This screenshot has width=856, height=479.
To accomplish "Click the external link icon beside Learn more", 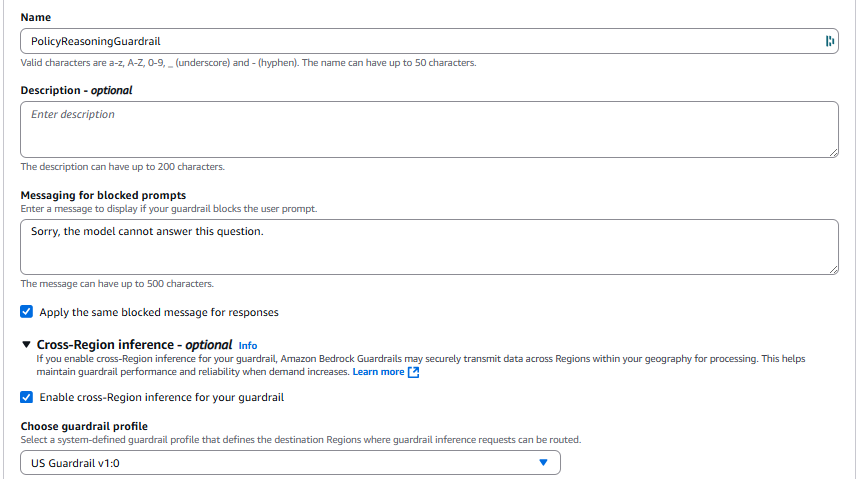I will pyautogui.click(x=413, y=372).
